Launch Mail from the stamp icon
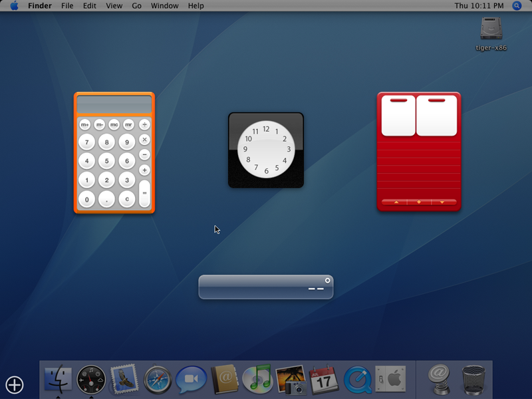Image resolution: width=532 pixels, height=399 pixels. click(124, 380)
